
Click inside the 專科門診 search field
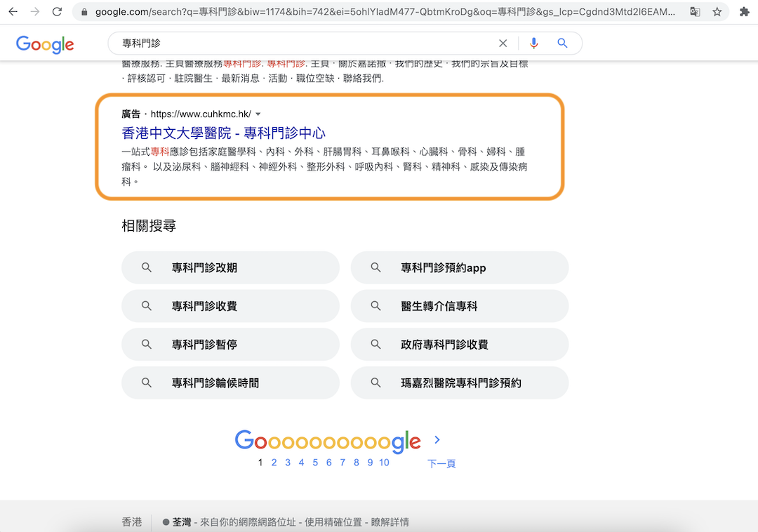(302, 44)
